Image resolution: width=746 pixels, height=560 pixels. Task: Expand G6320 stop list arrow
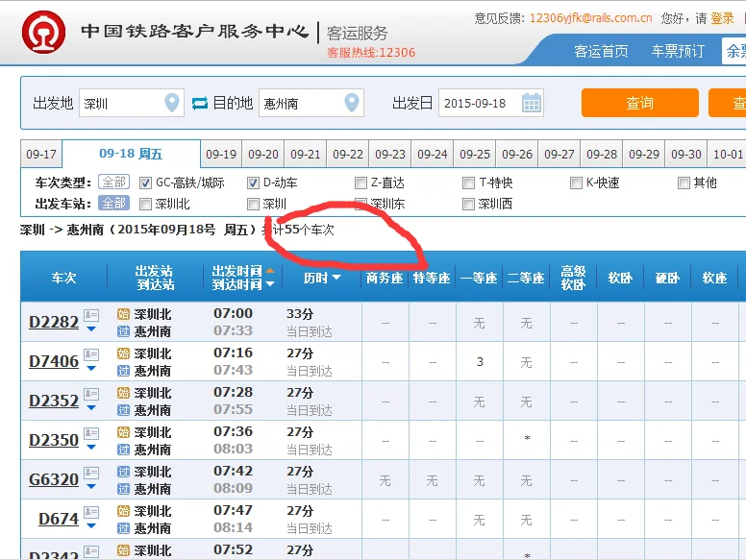(91, 487)
